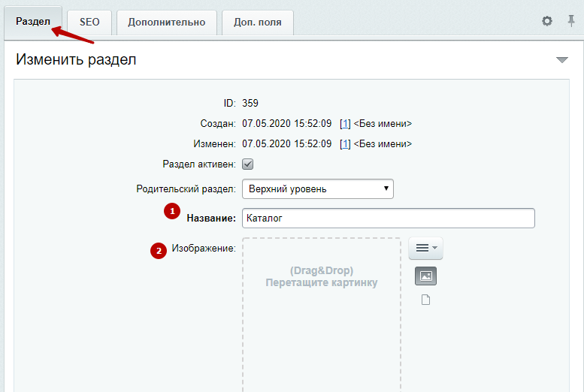The image size is (584, 392).
Task: Open the Доп. поля tab
Action: pyautogui.click(x=257, y=22)
